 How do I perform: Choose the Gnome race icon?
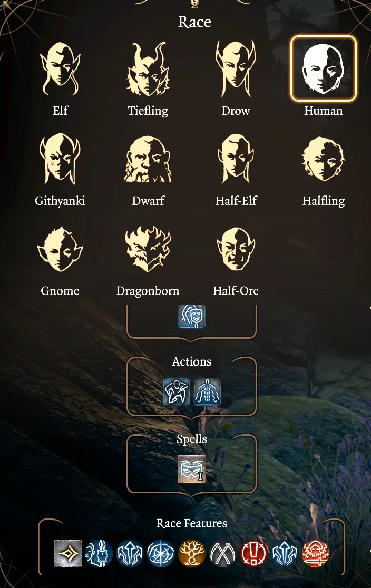(x=60, y=249)
